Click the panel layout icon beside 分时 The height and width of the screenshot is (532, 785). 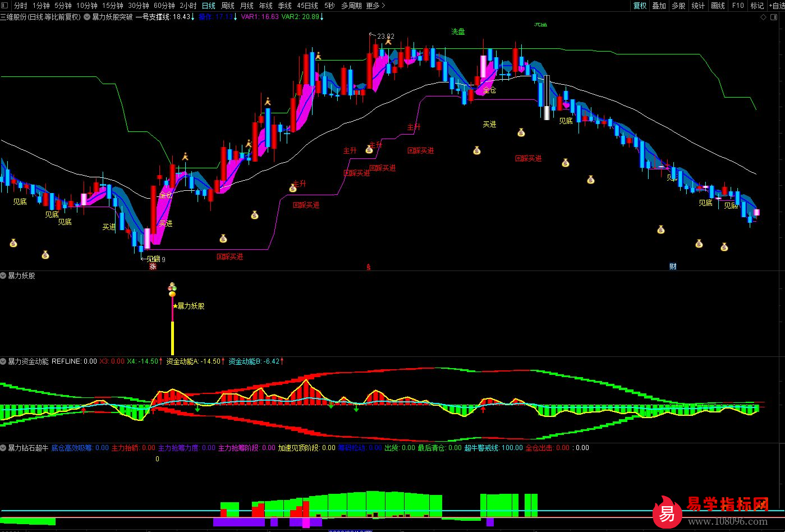pos(6,6)
